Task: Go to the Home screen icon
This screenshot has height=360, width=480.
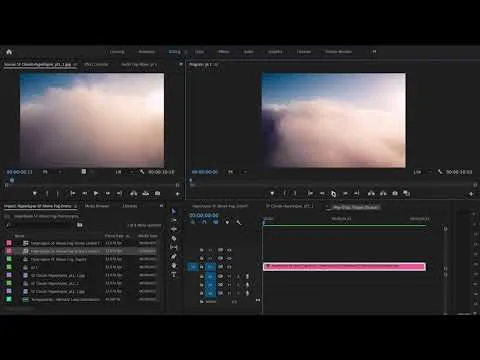Action: click(9, 52)
